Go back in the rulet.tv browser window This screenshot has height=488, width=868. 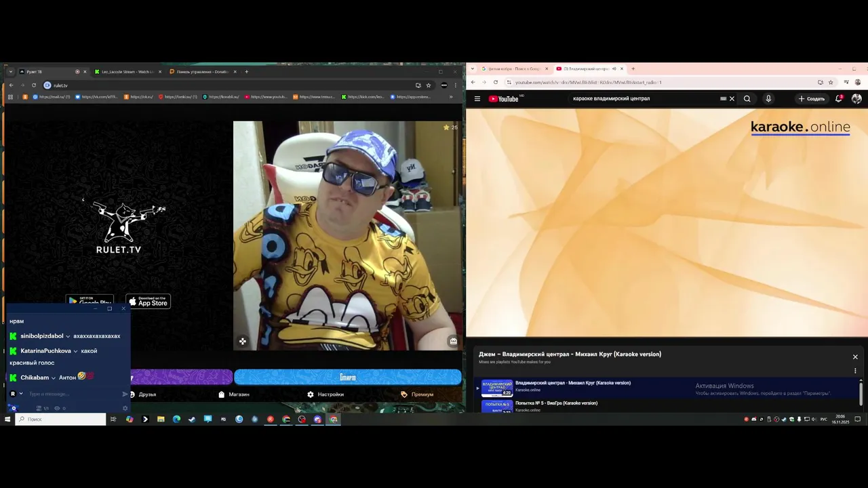[11, 85]
